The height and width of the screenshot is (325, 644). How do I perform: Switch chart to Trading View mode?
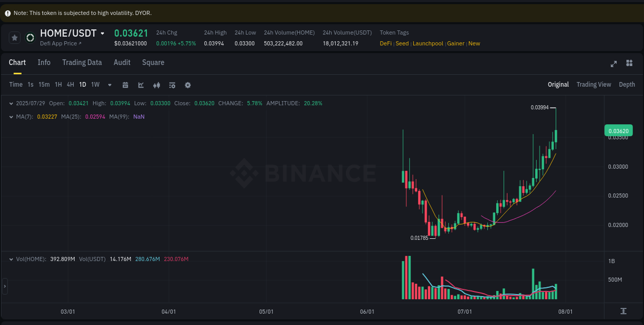(594, 85)
